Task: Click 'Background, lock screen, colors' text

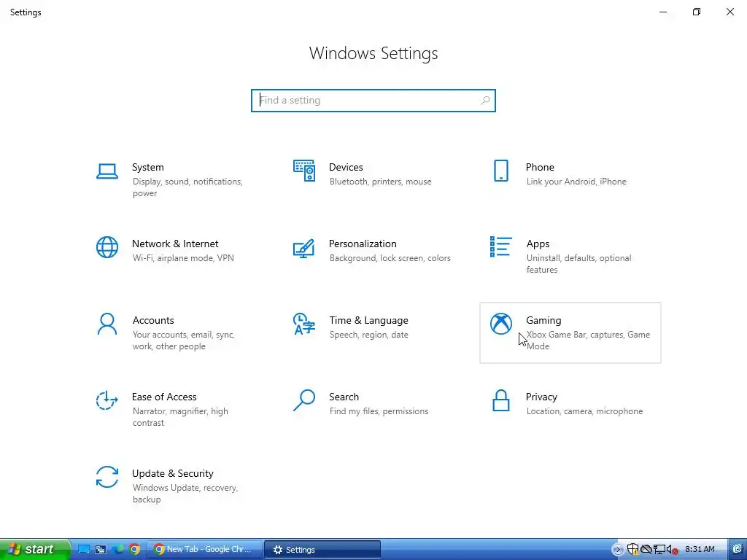Action: (390, 258)
